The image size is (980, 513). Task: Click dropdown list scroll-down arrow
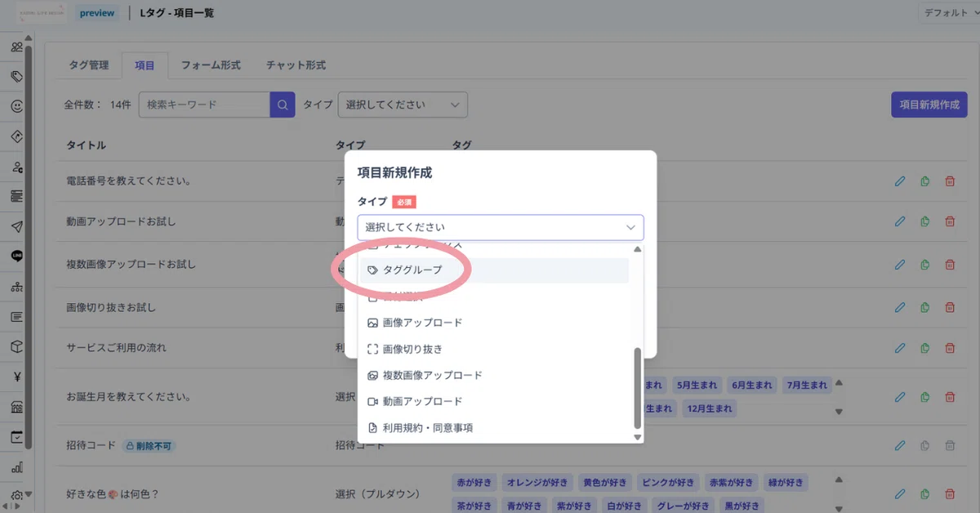(x=638, y=437)
